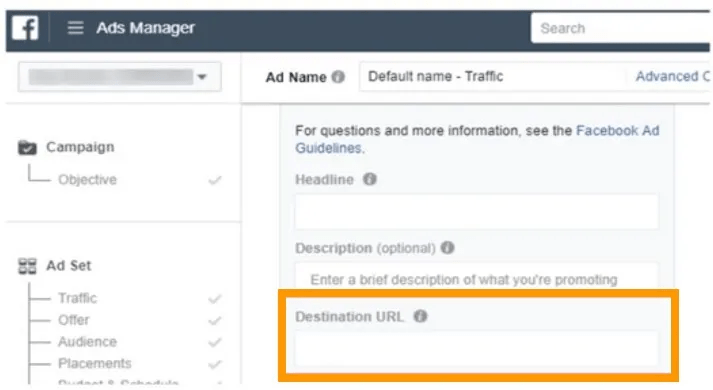The width and height of the screenshot is (713, 390).
Task: Click the checkmark beside Objective
Action: click(215, 180)
